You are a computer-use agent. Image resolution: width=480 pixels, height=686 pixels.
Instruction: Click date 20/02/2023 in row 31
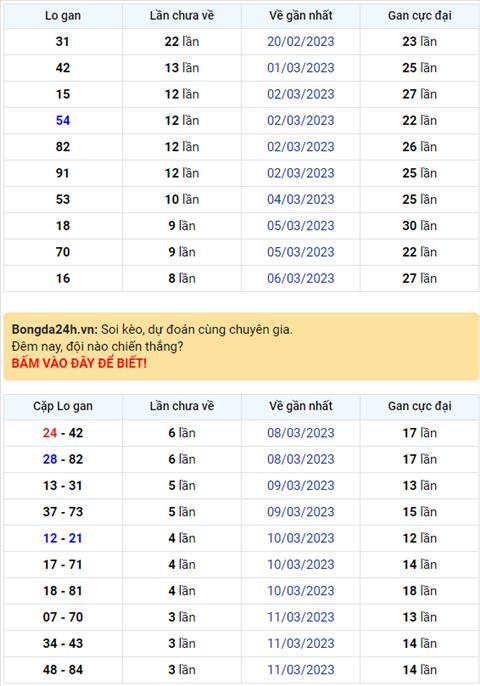tap(301, 42)
